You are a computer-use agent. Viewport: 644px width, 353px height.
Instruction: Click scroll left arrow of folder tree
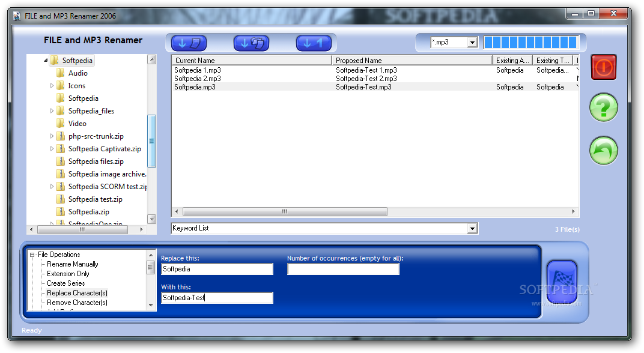[32, 229]
